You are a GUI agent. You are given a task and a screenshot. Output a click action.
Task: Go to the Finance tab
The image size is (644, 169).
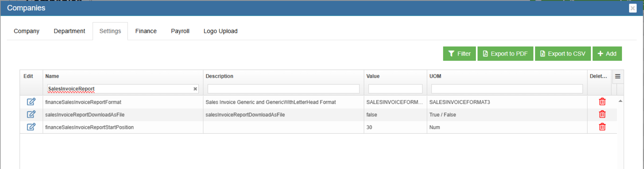(146, 31)
